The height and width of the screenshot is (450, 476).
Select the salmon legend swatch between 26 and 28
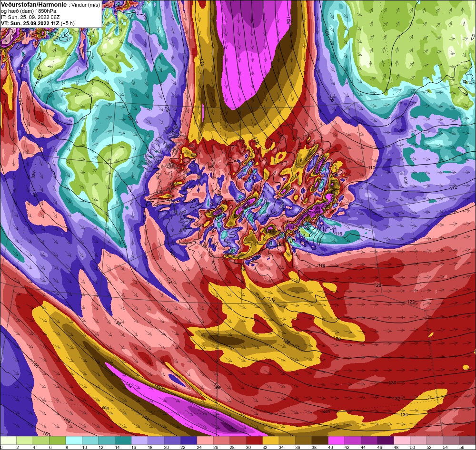222,440
